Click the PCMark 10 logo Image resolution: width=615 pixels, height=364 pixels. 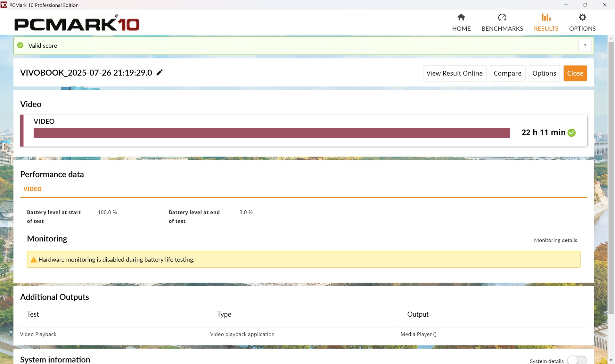(77, 23)
